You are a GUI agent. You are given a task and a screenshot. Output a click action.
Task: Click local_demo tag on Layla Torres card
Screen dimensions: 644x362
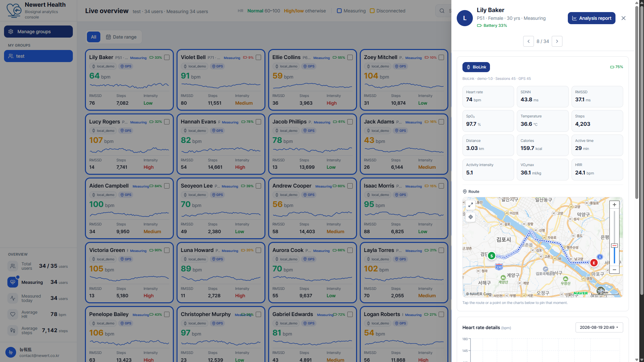coord(378,259)
